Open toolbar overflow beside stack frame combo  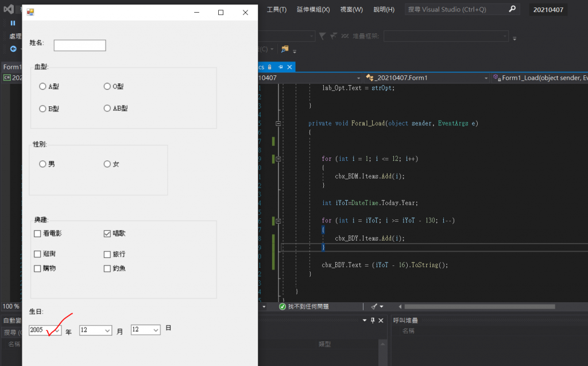coord(514,38)
